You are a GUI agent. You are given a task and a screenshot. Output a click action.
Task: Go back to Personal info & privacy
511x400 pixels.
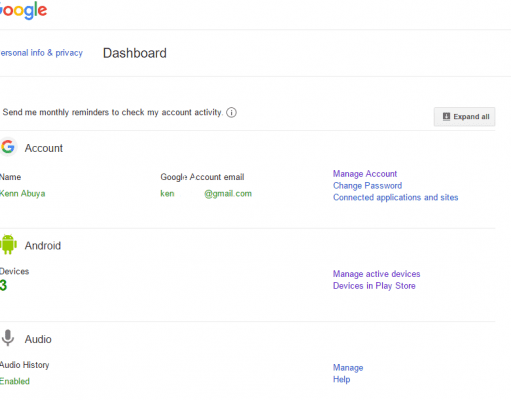(x=41, y=53)
